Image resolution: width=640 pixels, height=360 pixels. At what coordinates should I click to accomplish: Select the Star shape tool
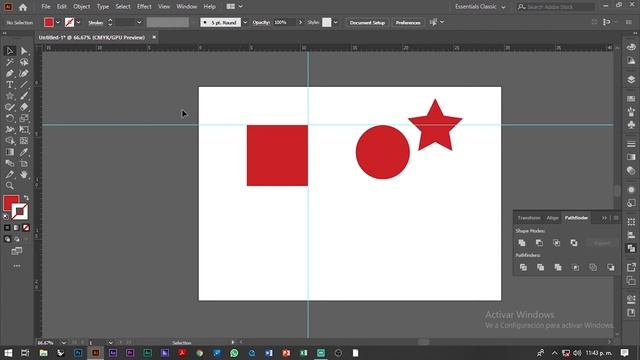[x=10, y=96]
